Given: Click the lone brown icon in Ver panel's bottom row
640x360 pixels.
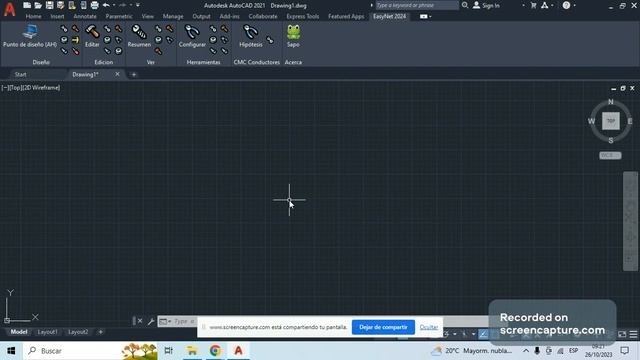Looking at the screenshot, I should click(x=158, y=51).
